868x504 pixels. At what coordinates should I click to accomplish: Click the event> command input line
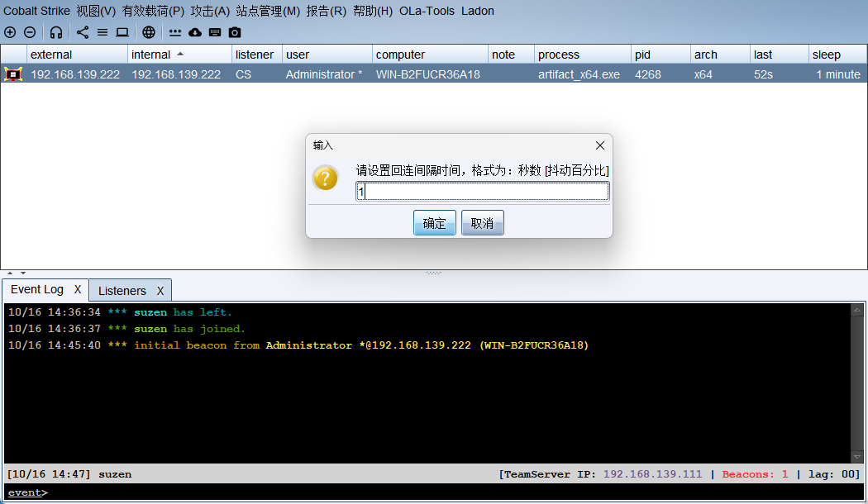click(434, 492)
